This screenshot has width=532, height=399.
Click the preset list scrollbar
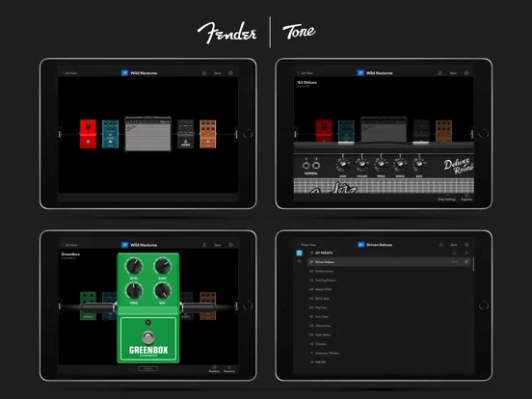[x=473, y=264]
